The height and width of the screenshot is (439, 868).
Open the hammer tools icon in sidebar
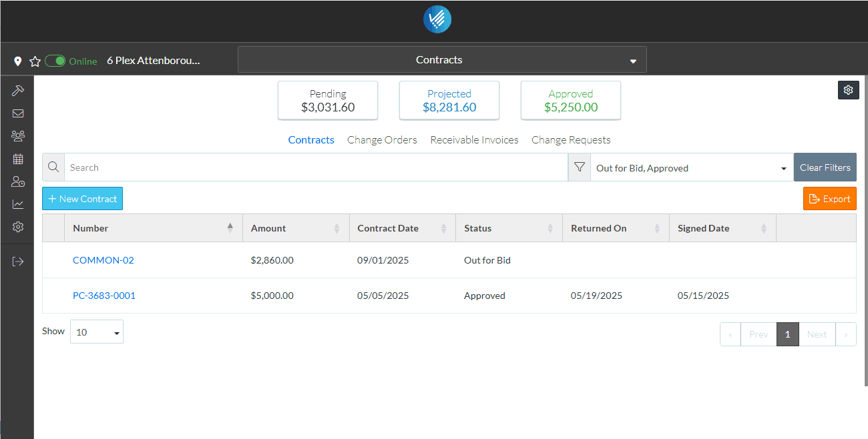[18, 90]
